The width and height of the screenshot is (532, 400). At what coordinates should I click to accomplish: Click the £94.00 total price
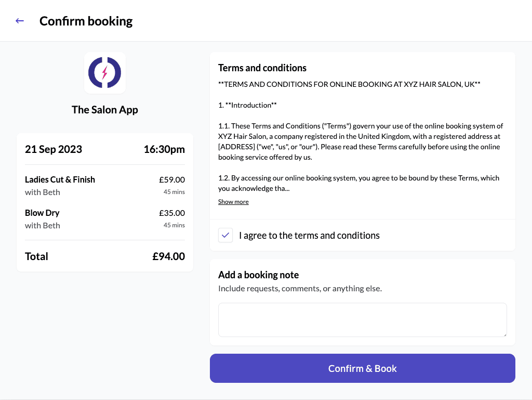tap(168, 256)
